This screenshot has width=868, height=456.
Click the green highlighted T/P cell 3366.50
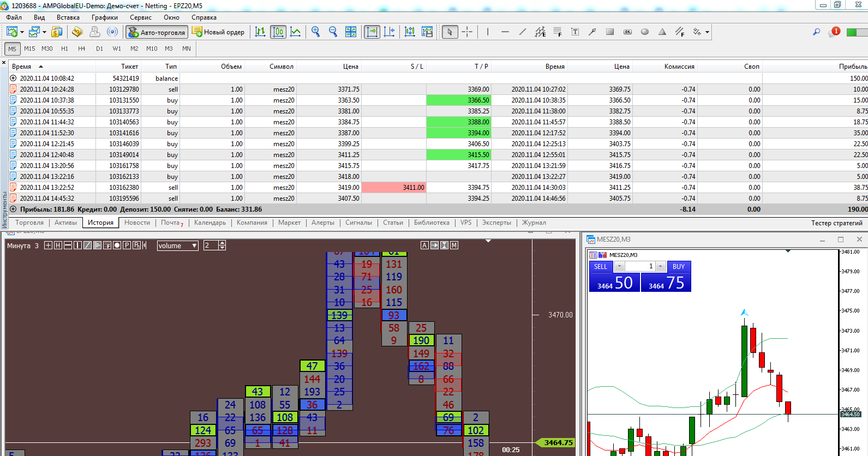(x=458, y=100)
